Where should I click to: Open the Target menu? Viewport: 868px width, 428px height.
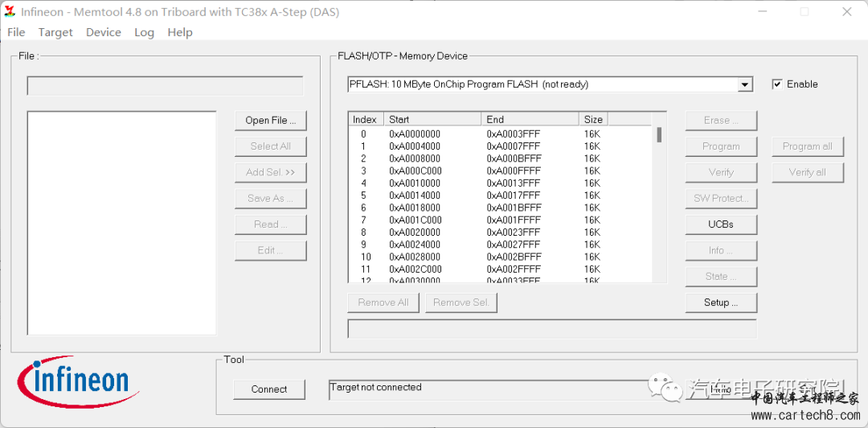(x=55, y=32)
